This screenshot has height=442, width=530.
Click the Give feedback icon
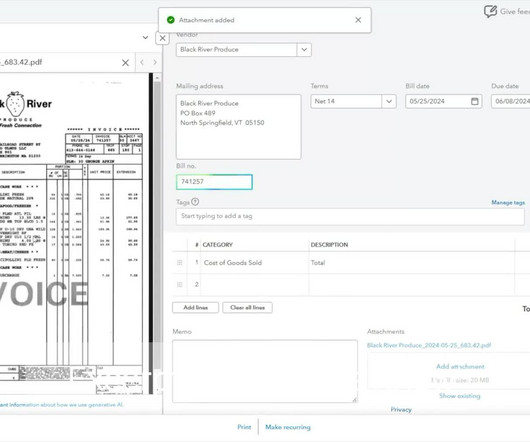[490, 11]
